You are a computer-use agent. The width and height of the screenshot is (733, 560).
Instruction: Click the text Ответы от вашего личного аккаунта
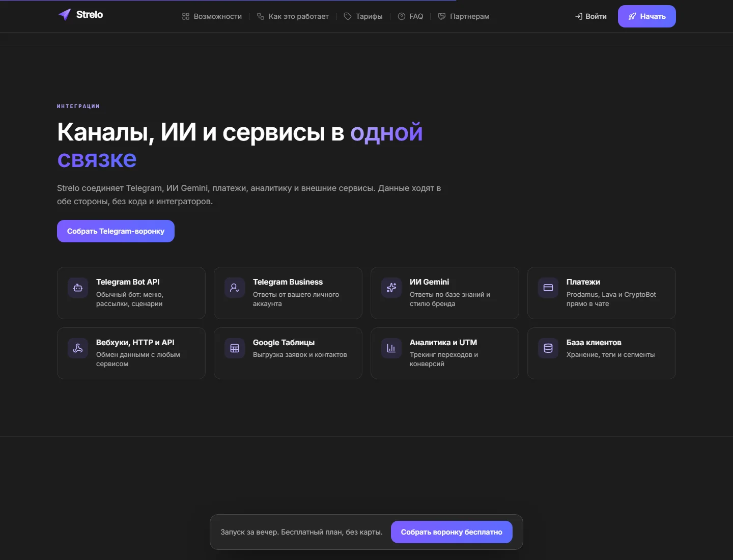coord(296,299)
